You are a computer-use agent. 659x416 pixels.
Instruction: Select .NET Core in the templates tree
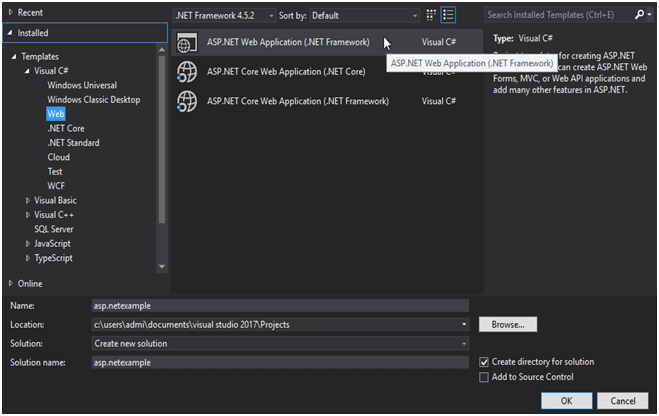66,128
